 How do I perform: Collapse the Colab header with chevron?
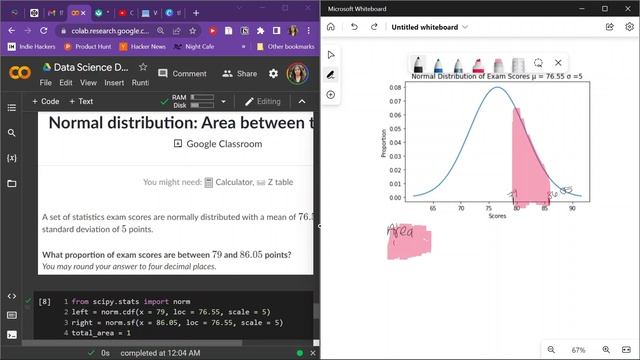(x=302, y=101)
